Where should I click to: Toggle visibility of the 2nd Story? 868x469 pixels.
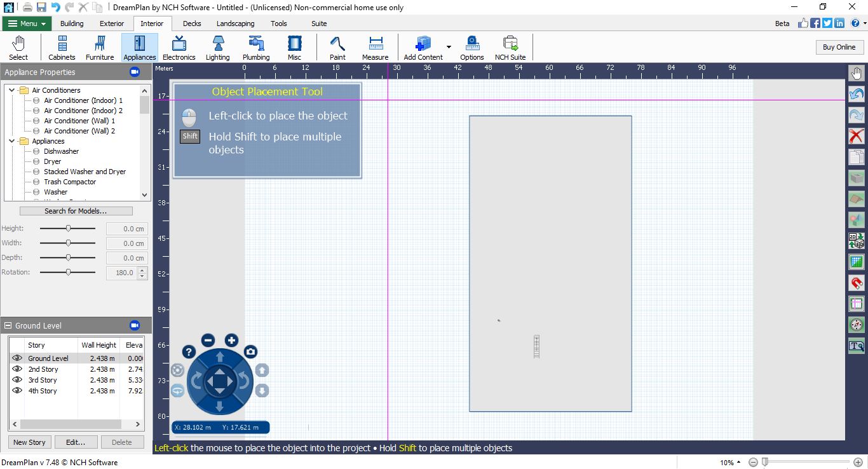click(x=17, y=369)
